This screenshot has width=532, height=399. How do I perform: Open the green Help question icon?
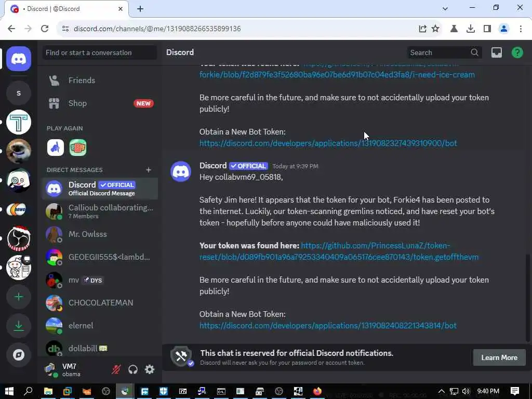517,52
